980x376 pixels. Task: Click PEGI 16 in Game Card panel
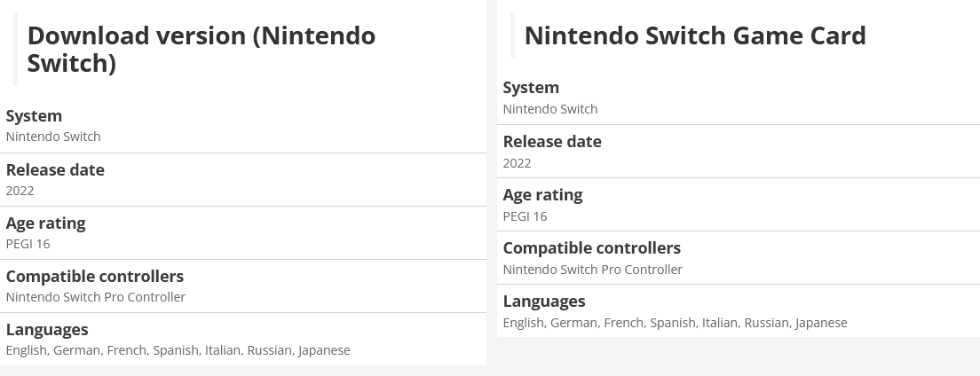525,216
